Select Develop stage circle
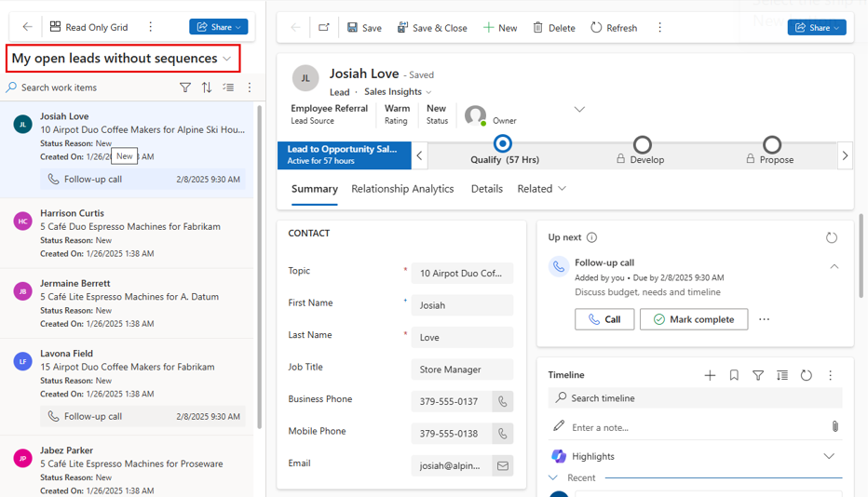The width and height of the screenshot is (868, 497). coord(642,145)
